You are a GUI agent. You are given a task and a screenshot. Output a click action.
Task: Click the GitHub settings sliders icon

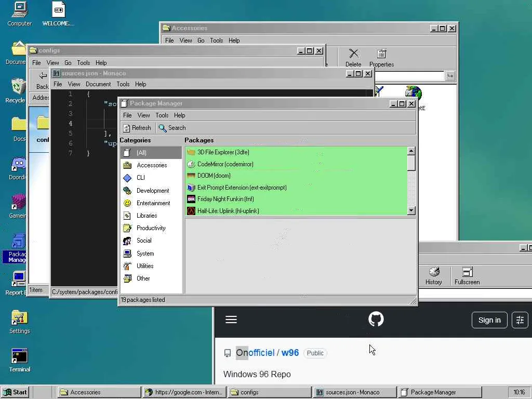click(x=520, y=320)
